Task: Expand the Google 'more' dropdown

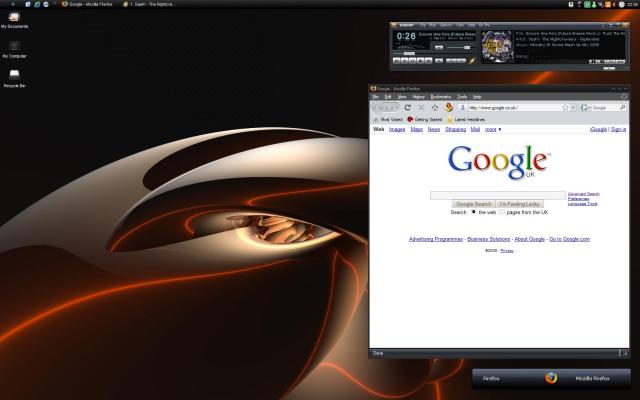Action: point(493,129)
